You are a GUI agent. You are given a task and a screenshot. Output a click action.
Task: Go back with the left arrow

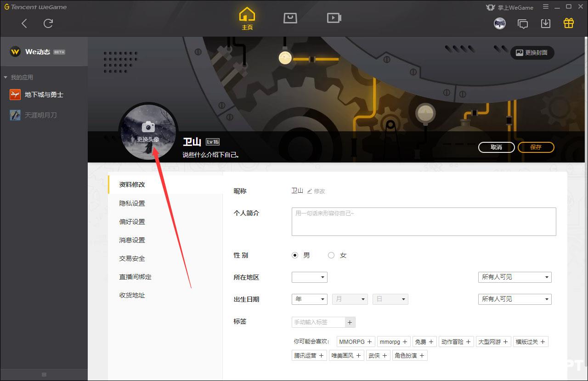(x=24, y=23)
